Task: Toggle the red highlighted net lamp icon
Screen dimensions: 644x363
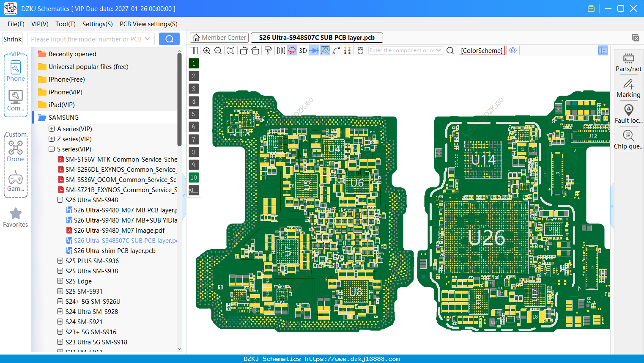Action: click(x=292, y=50)
